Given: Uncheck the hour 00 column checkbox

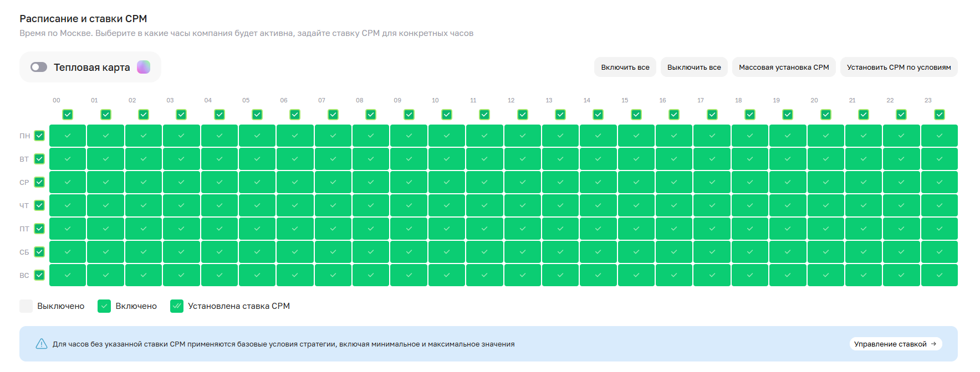Looking at the screenshot, I should (x=68, y=115).
